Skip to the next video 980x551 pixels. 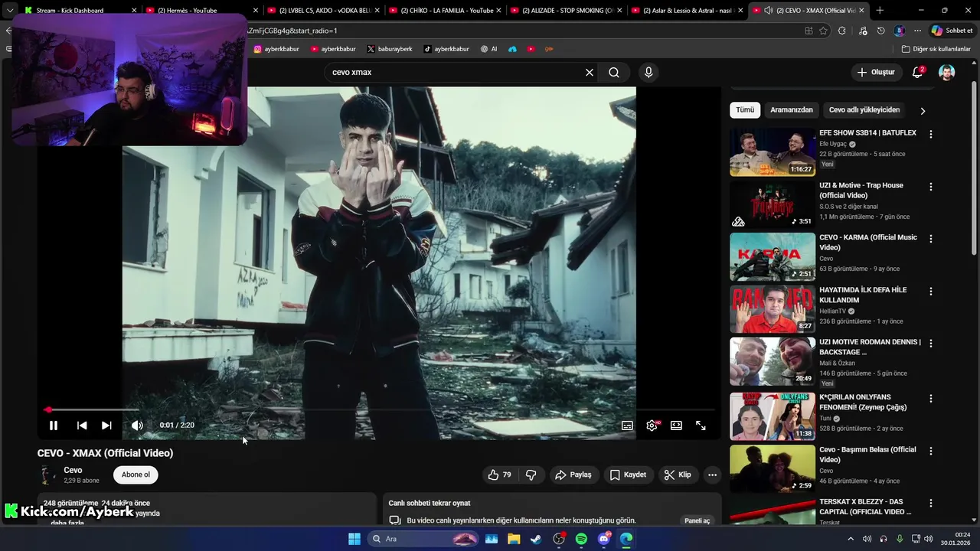pyautogui.click(x=106, y=425)
